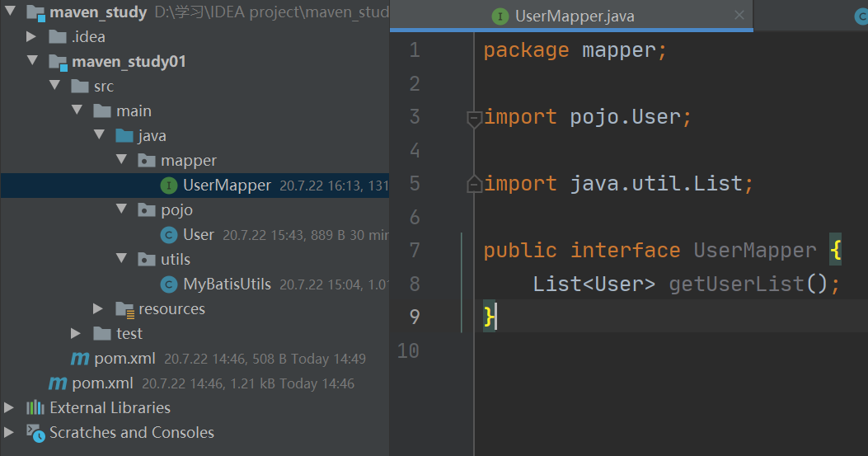Image resolution: width=868 pixels, height=456 pixels.
Task: Click the UserMapper interface icon in tree
Action: tap(169, 186)
